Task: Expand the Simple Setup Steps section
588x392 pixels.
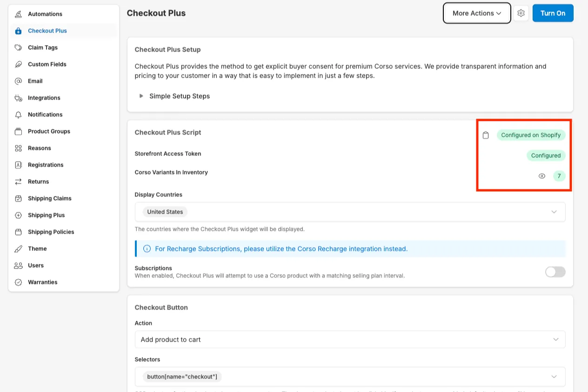Action: click(x=141, y=96)
